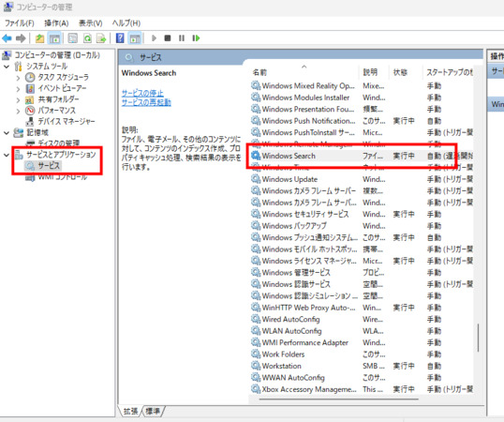Switch to the 標準 tab

pos(153,411)
